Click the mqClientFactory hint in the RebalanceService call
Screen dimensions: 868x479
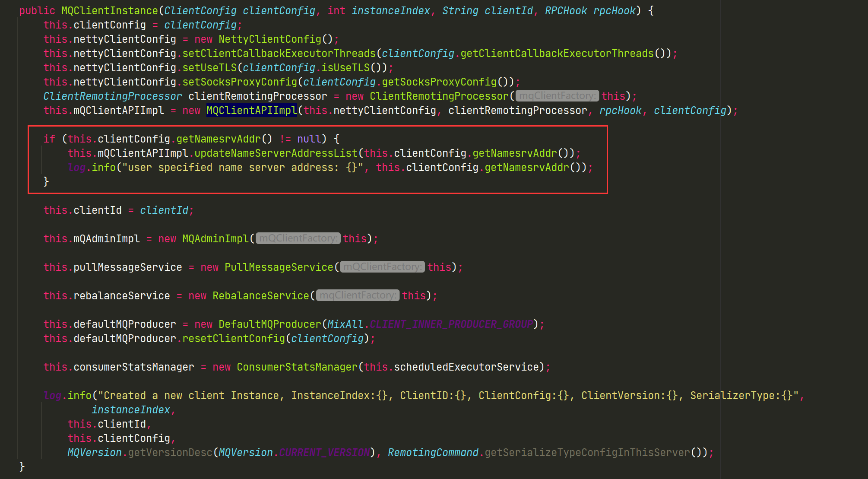click(358, 295)
